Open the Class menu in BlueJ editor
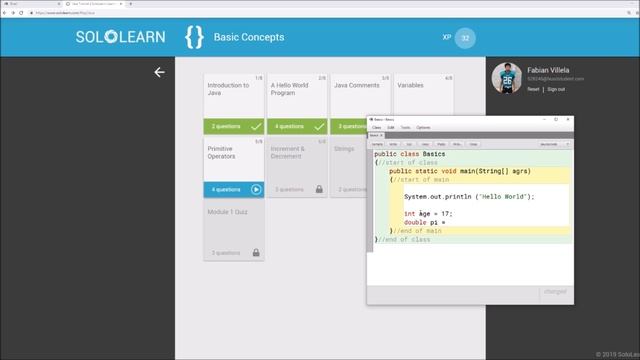 tap(376, 128)
